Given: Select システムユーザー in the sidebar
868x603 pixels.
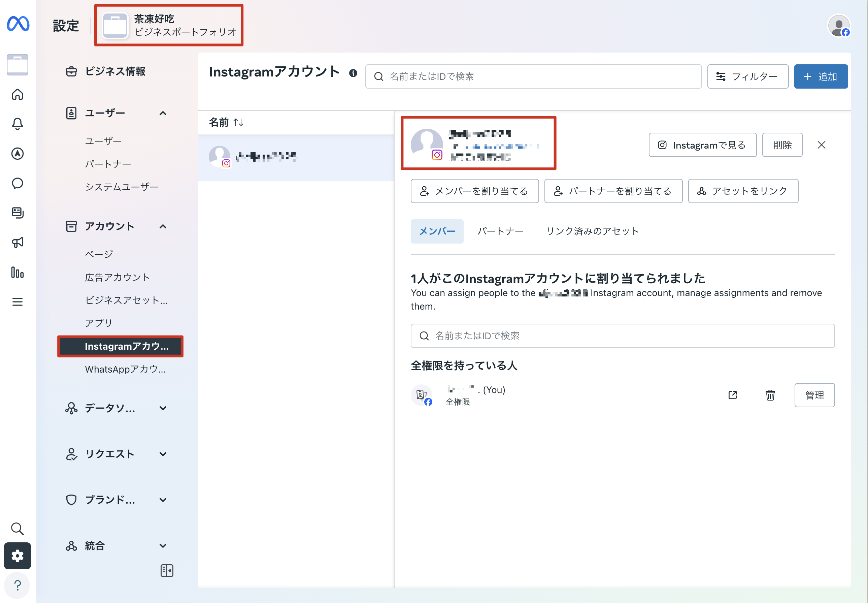Looking at the screenshot, I should pos(122,187).
